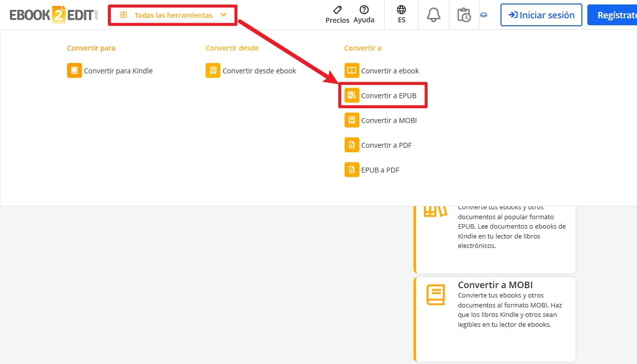Click the grid icon beside Todas las herramientas
This screenshot has width=637, height=364.
coord(123,15)
